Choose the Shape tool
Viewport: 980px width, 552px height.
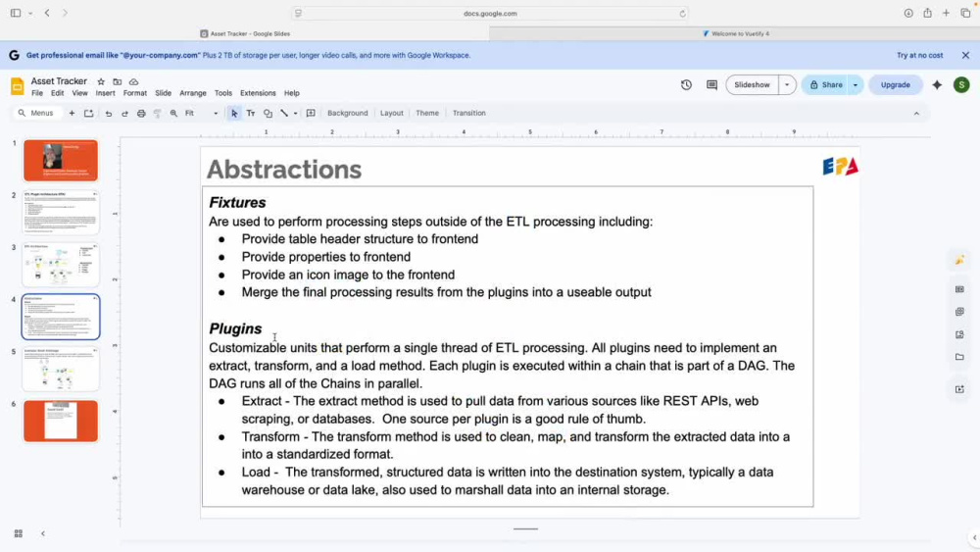(x=268, y=113)
